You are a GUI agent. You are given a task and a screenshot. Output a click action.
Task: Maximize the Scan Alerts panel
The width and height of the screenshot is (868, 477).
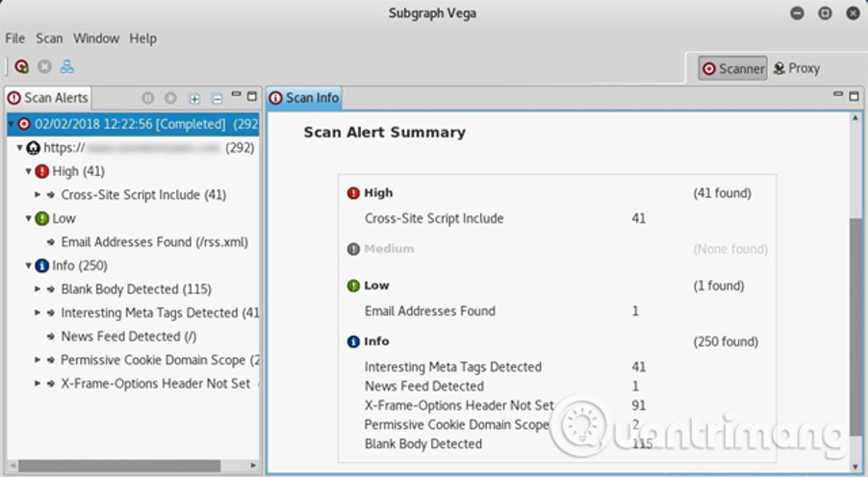coord(252,97)
